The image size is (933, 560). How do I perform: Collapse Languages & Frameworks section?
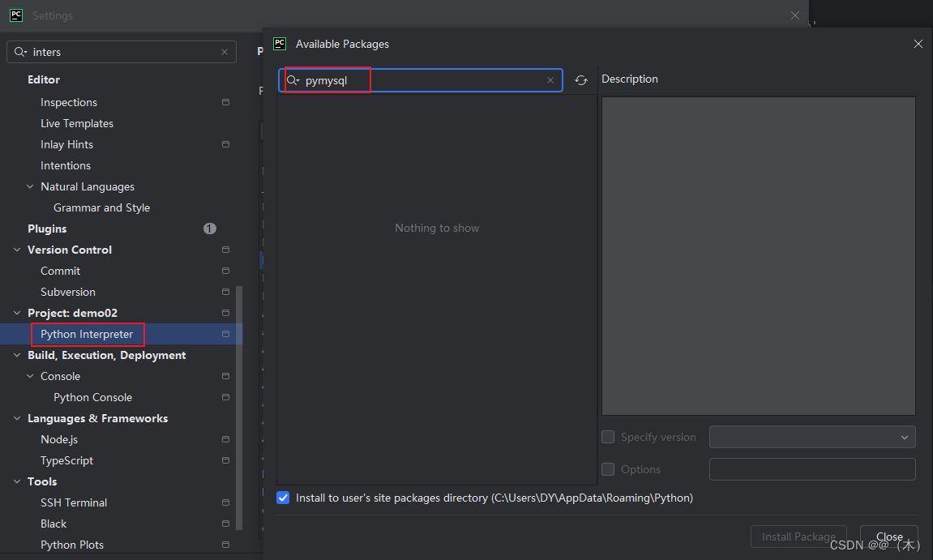point(17,418)
